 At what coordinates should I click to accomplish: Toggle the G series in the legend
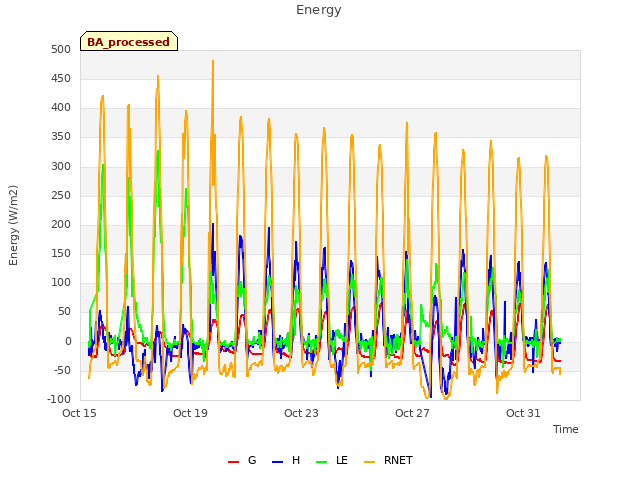tap(242, 460)
